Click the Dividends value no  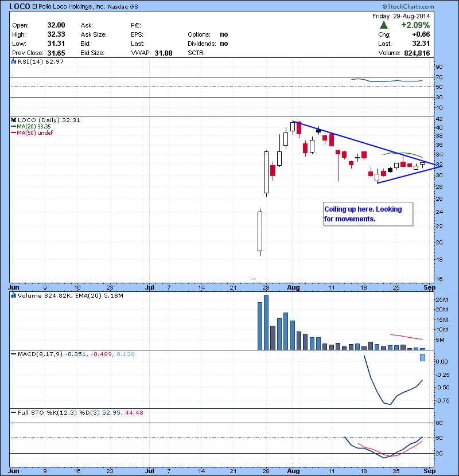[x=224, y=44]
